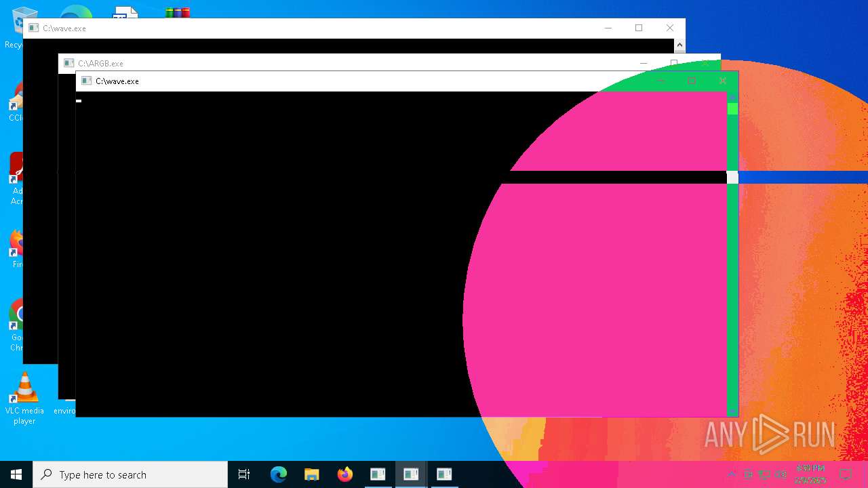Image resolution: width=868 pixels, height=488 pixels.
Task: Click the console taskbar button beside Firefox
Action: [378, 474]
